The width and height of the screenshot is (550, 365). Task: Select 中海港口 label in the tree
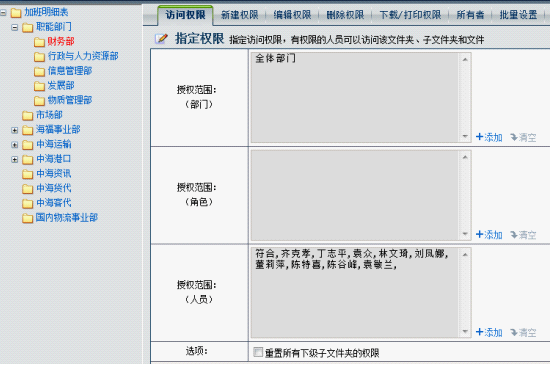click(x=54, y=159)
